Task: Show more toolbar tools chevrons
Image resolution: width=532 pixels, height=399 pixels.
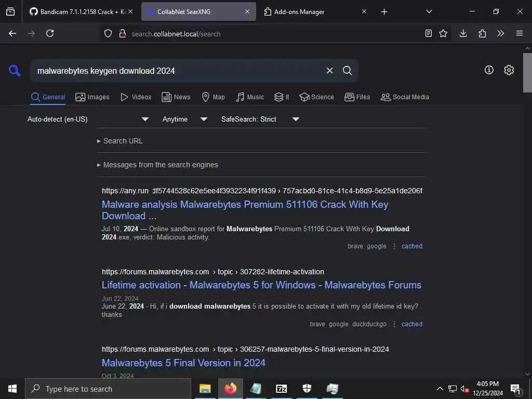Action: point(500,33)
